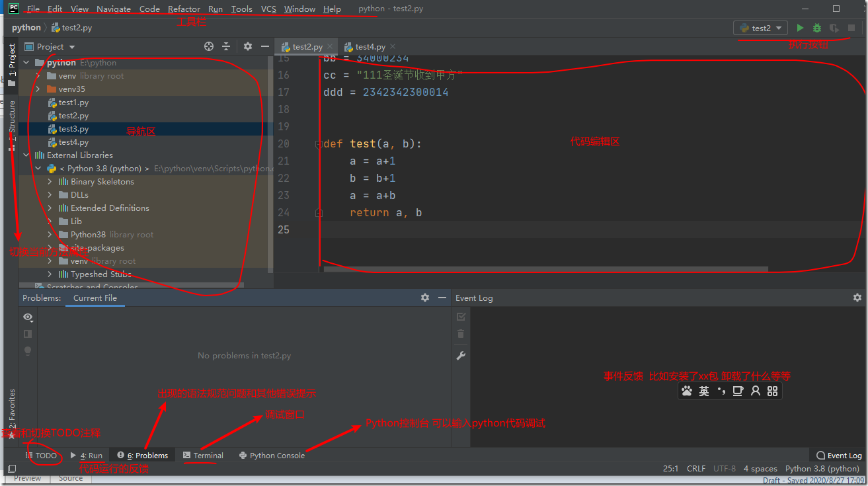Open the Terminal tool window
Screen dimensions: 868x486
(x=204, y=456)
